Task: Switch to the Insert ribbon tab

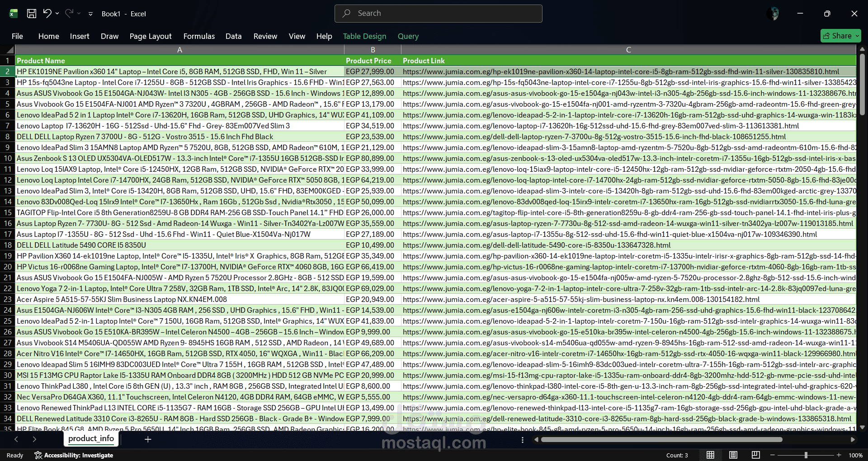Action: pos(80,36)
